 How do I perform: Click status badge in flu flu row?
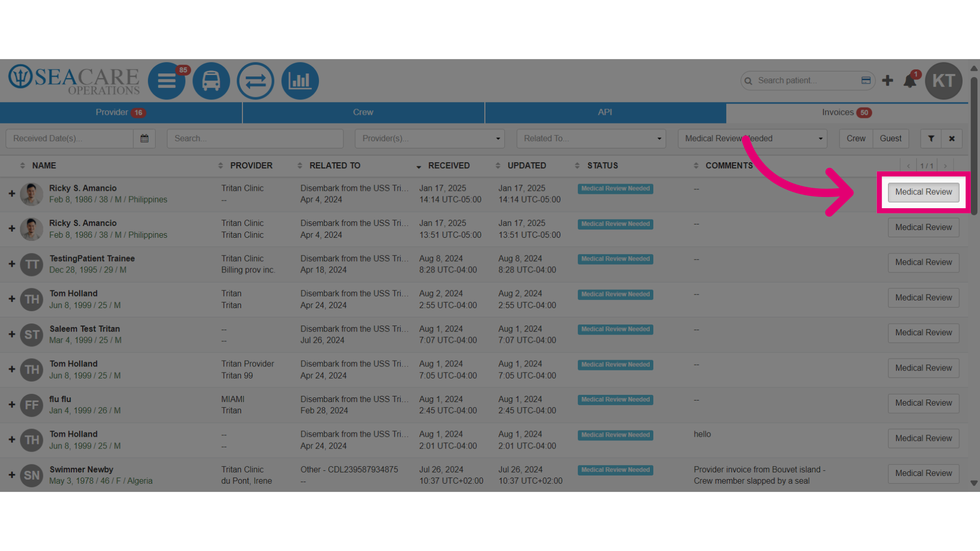coord(616,400)
